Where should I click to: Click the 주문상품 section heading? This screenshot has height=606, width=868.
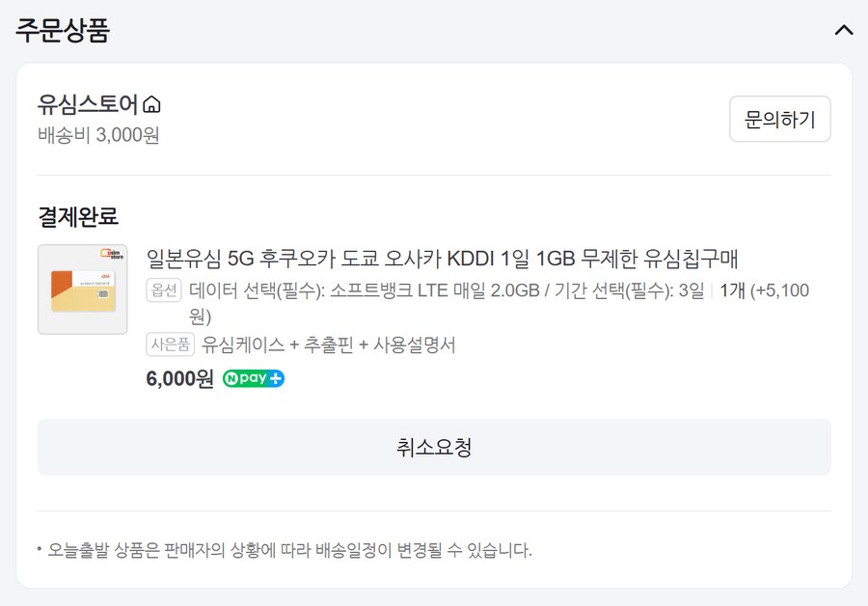[63, 30]
